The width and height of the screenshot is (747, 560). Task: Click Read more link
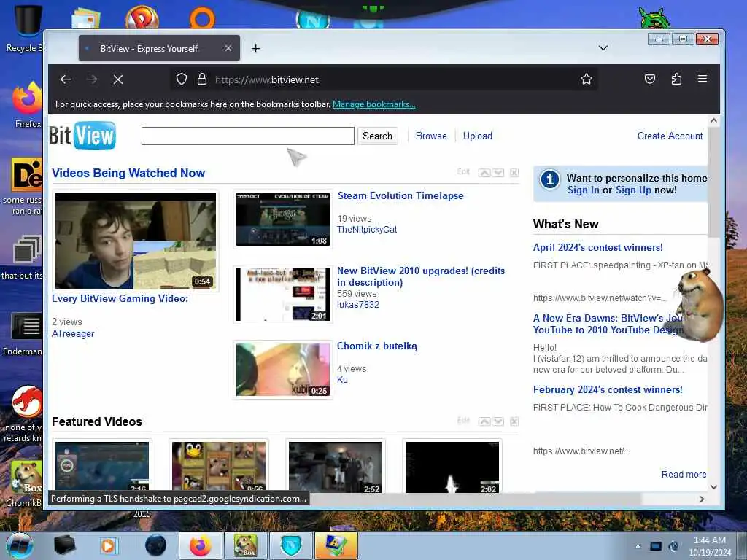tap(684, 474)
